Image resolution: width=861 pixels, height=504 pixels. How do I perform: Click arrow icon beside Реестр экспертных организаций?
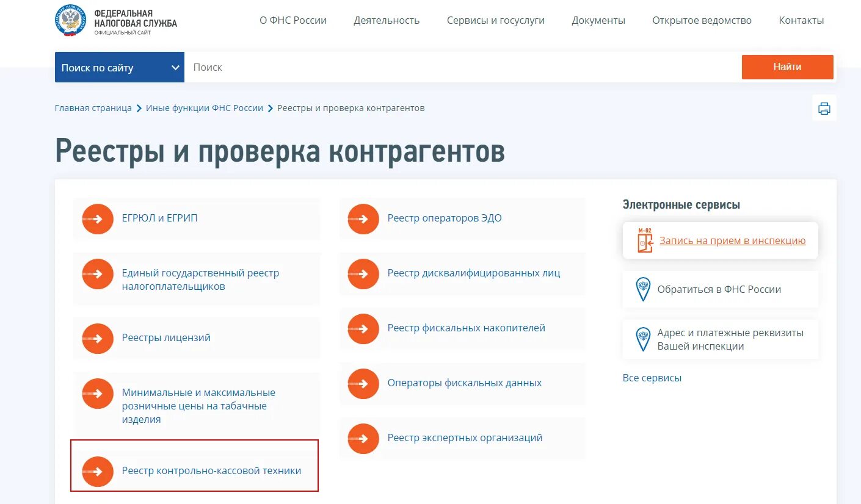coord(363,439)
